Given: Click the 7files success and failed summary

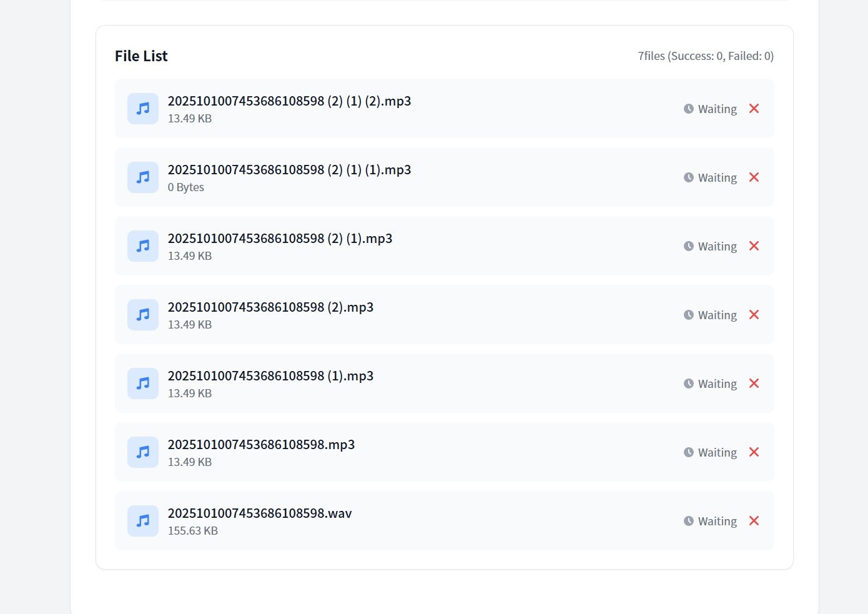Looking at the screenshot, I should point(706,56).
